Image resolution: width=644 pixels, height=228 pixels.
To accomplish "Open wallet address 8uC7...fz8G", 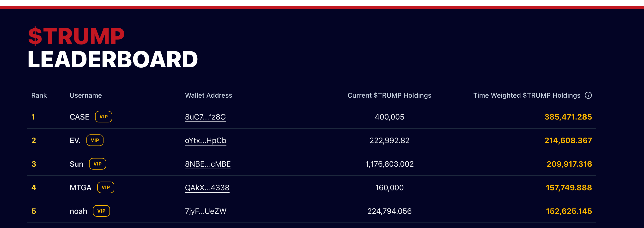I will click(x=205, y=117).
